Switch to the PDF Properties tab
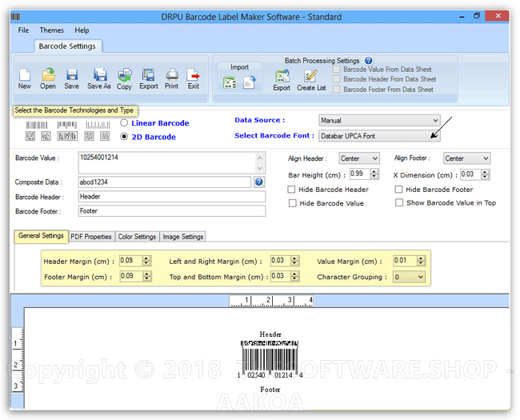The height and width of the screenshot is (420, 520). (x=91, y=237)
